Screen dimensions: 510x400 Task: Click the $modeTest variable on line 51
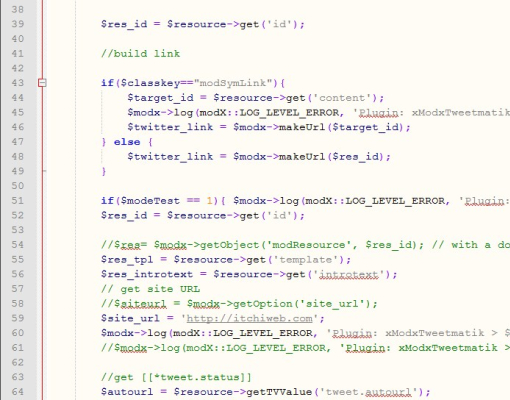[x=150, y=201]
